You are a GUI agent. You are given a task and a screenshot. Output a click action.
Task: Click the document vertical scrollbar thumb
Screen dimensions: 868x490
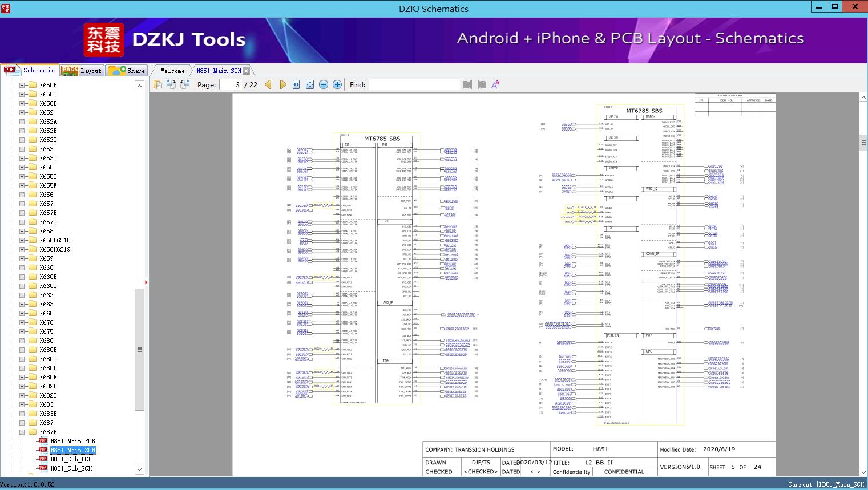863,143
